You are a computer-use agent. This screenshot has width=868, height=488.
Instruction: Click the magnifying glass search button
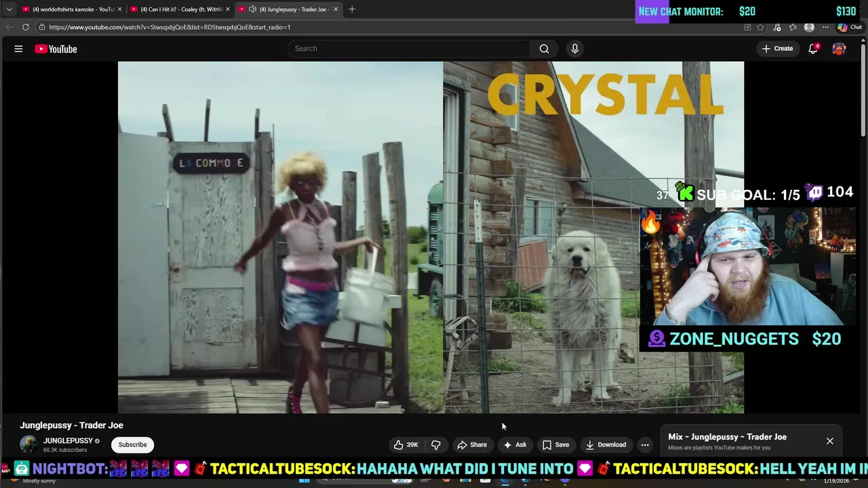[544, 49]
